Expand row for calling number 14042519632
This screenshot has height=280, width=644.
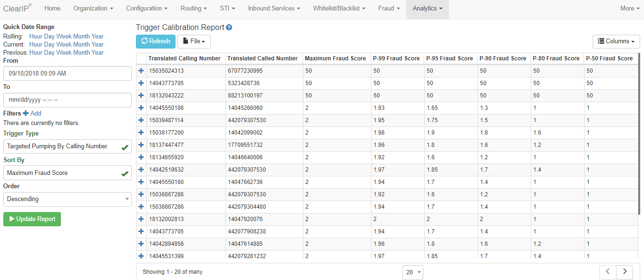tap(141, 170)
